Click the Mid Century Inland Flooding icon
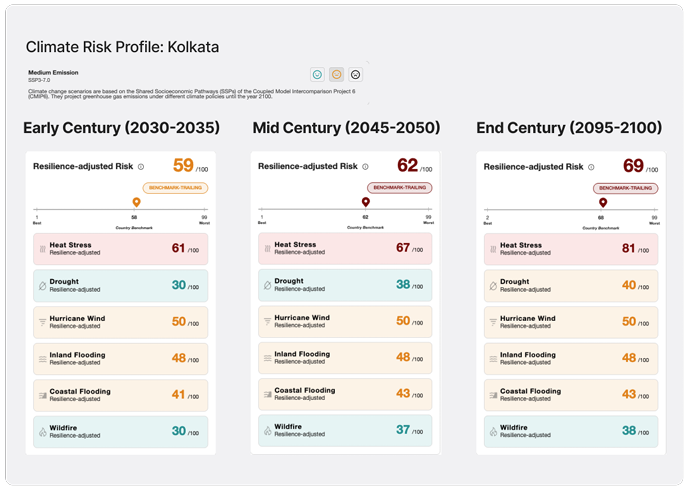 pos(266,358)
